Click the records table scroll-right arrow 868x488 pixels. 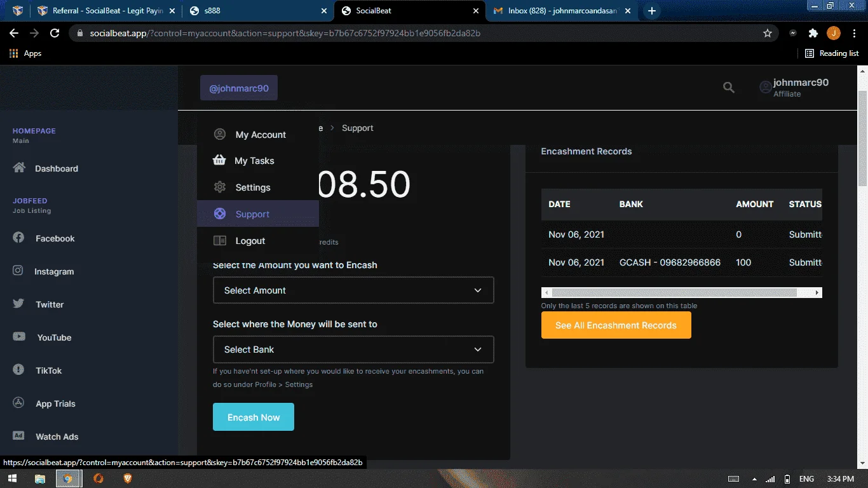[817, 293]
